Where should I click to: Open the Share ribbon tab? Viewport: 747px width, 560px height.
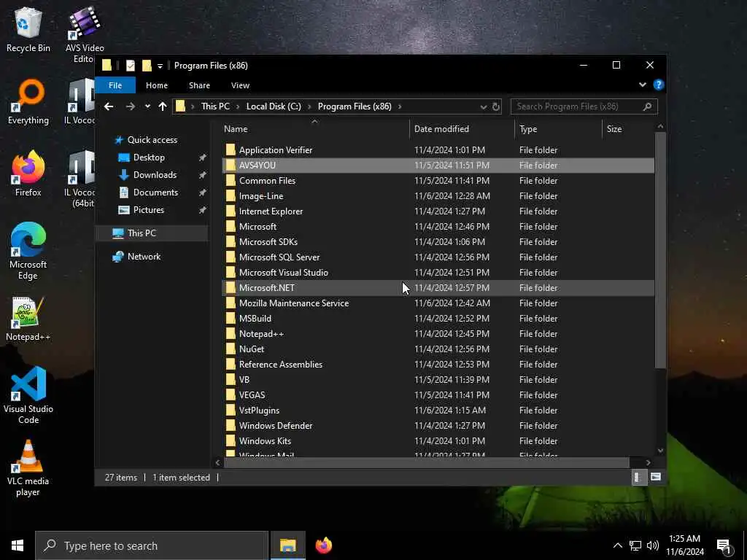[199, 85]
